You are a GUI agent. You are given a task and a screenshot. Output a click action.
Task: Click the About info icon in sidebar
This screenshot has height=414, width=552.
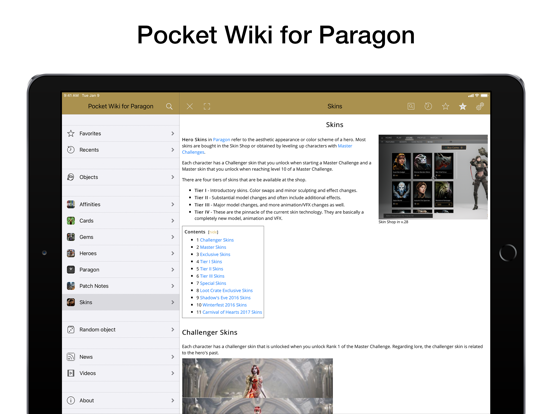[x=71, y=400]
